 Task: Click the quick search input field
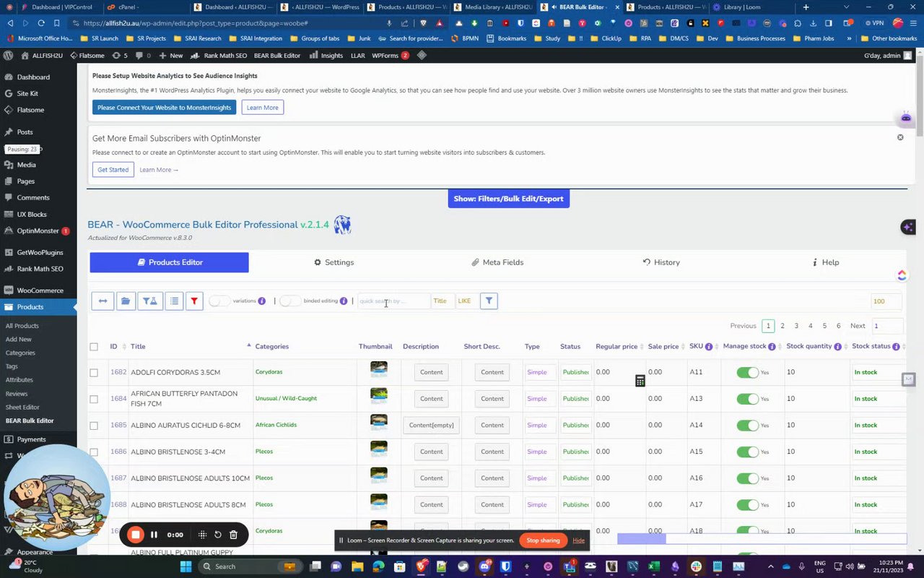[x=393, y=301]
